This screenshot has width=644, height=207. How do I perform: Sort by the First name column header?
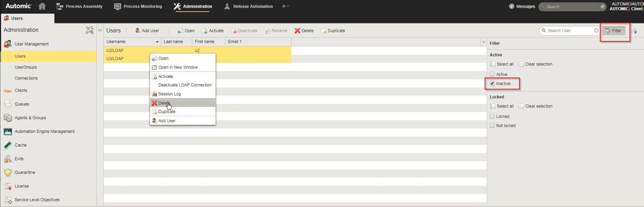coord(208,41)
